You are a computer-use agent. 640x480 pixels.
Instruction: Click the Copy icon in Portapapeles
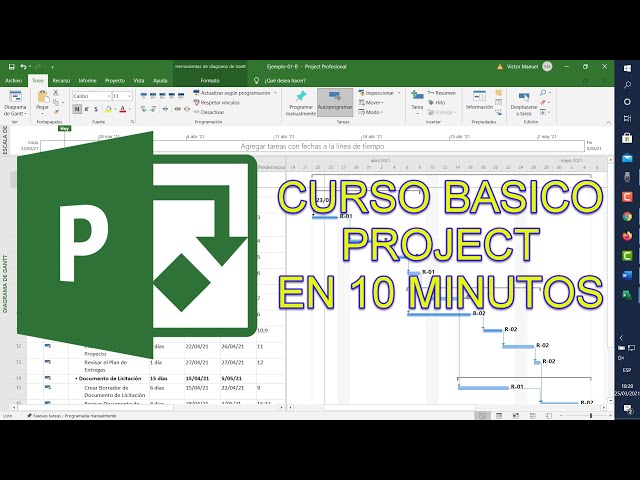(56, 102)
